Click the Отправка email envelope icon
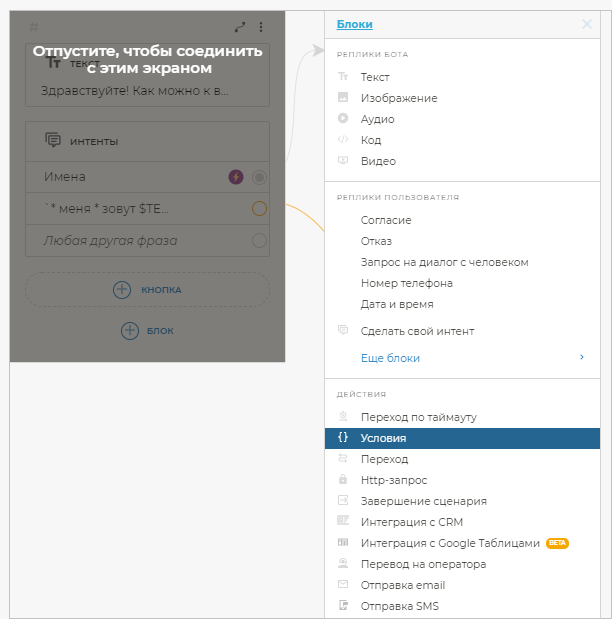 [x=343, y=585]
